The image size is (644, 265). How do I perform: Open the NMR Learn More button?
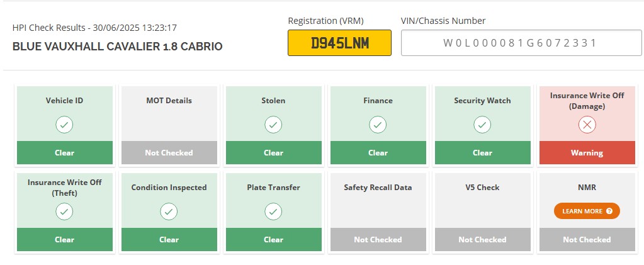tap(587, 211)
